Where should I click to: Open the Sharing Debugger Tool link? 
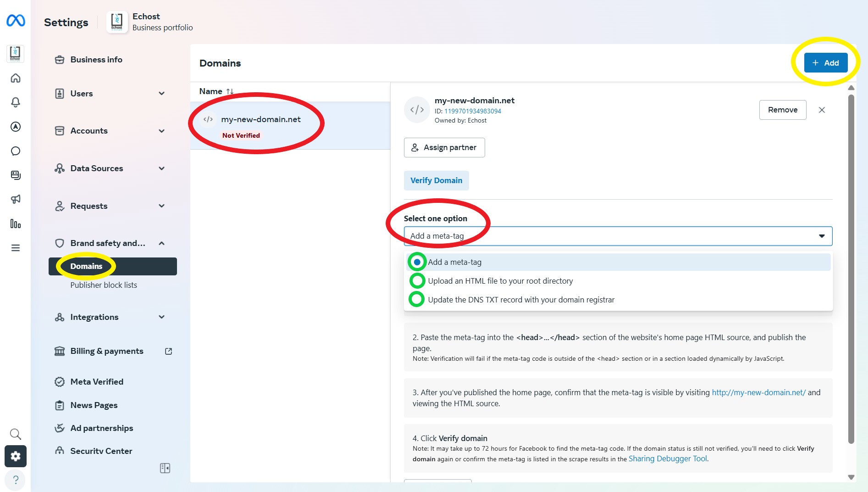click(x=668, y=458)
